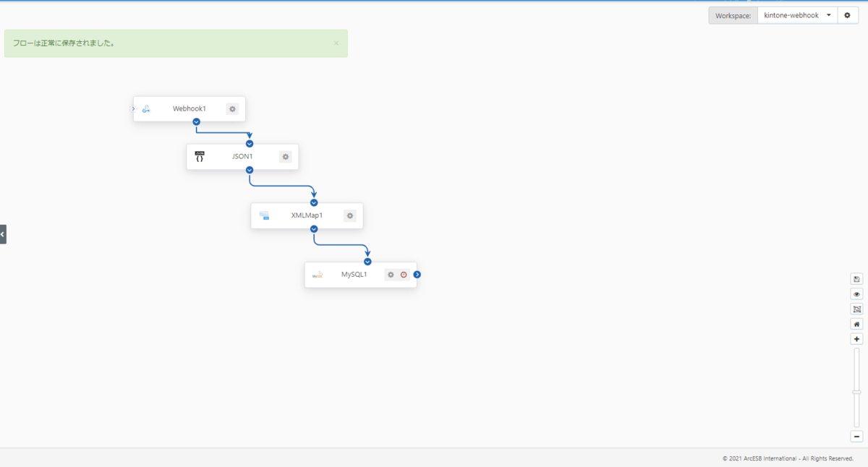Toggle the eye visibility button
The image size is (868, 467).
(x=857, y=294)
